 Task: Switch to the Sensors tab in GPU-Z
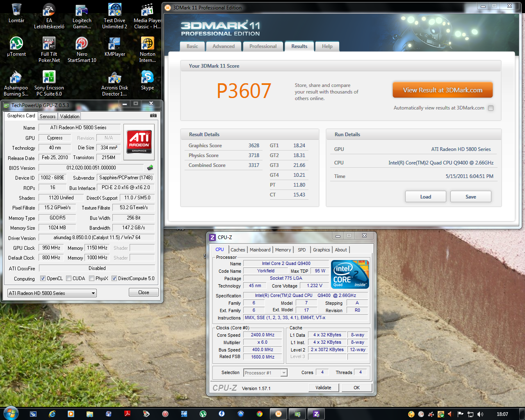click(48, 116)
